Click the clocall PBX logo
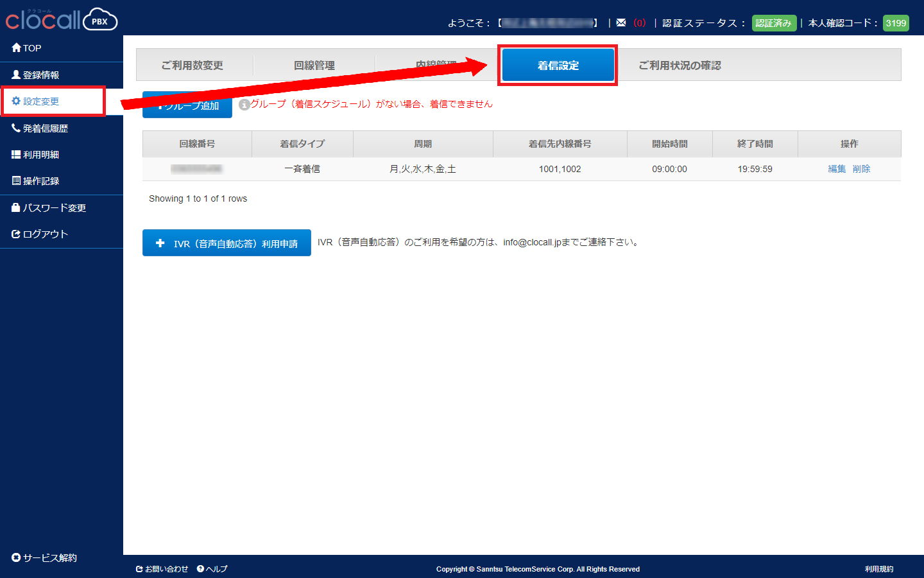Viewport: 924px width, 578px height. [x=62, y=19]
